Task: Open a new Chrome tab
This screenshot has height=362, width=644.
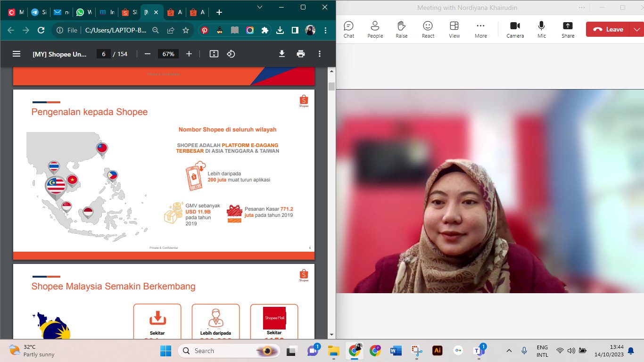Action: [219, 12]
